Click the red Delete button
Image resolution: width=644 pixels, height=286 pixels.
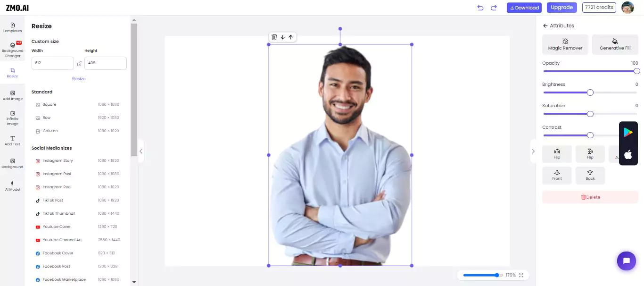pos(590,197)
